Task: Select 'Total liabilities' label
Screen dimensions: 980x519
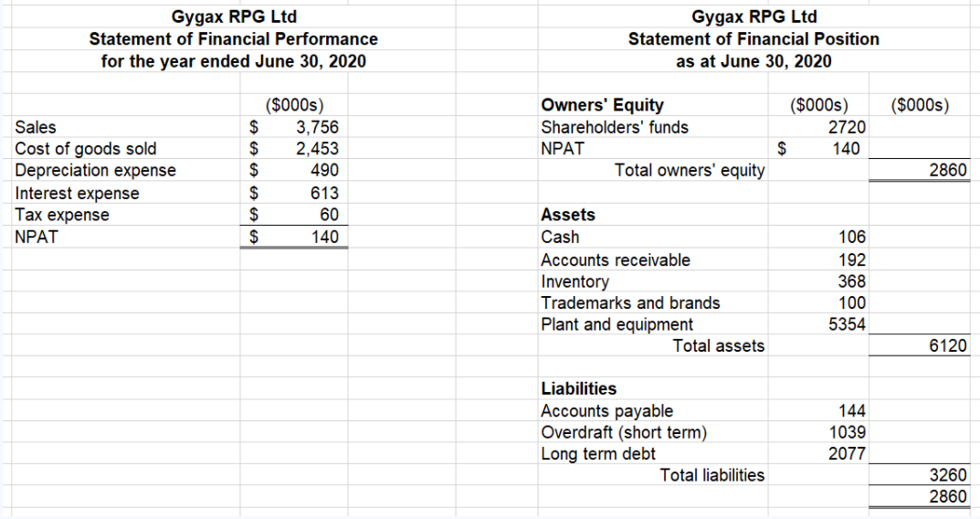Action: point(712,475)
